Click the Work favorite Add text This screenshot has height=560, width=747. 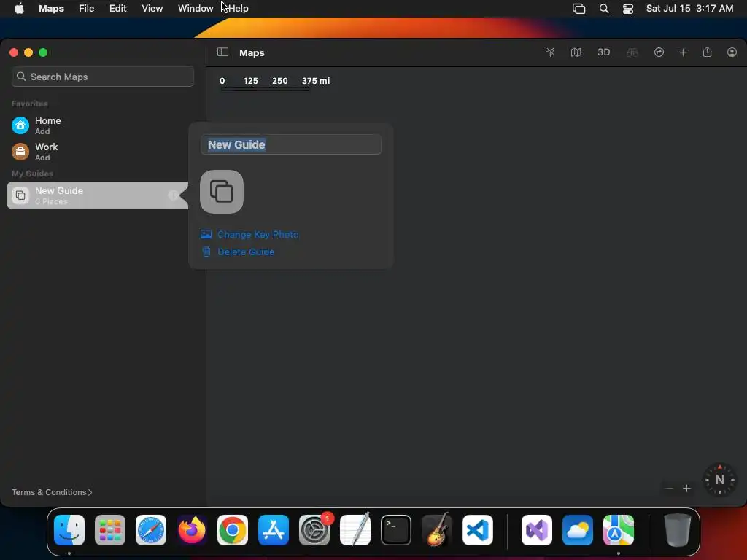click(x=42, y=157)
